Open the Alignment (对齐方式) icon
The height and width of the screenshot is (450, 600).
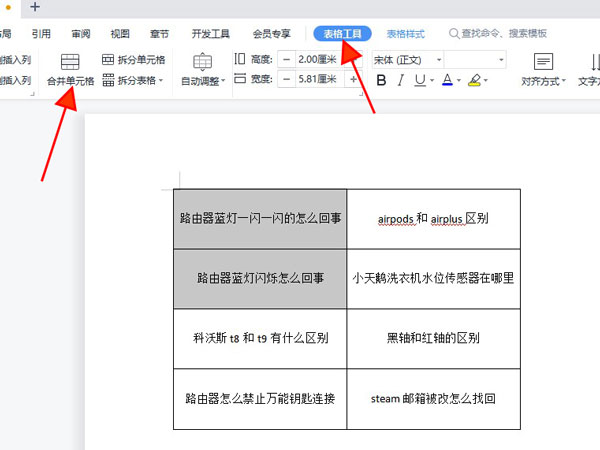543,62
